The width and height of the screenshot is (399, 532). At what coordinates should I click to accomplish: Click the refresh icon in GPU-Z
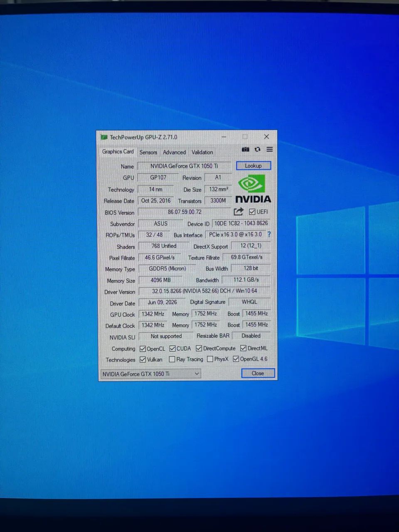tap(258, 149)
